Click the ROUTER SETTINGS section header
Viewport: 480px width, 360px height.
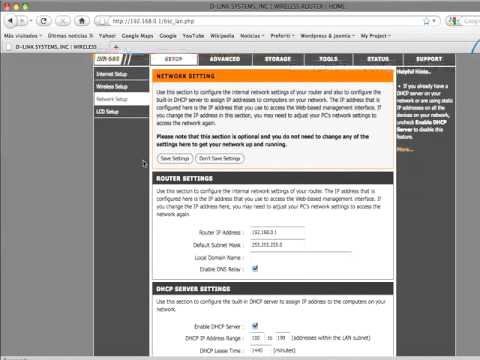pyautogui.click(x=273, y=178)
